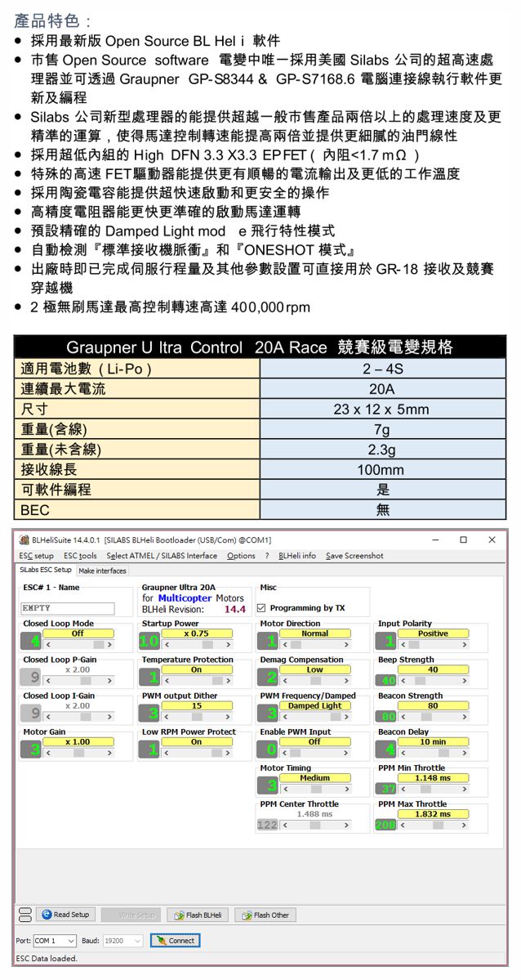521x980 pixels.
Task: Click PPM Center Throttle slider right arrow
Action: tap(347, 825)
